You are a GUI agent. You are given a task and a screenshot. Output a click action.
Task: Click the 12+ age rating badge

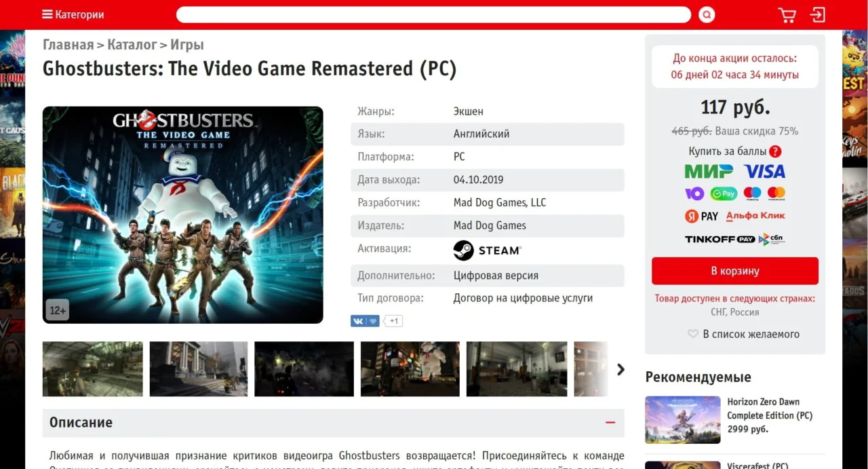58,311
